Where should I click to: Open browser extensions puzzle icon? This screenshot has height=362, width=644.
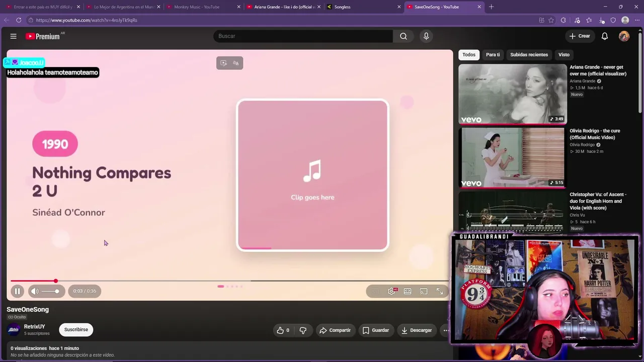coord(563,20)
